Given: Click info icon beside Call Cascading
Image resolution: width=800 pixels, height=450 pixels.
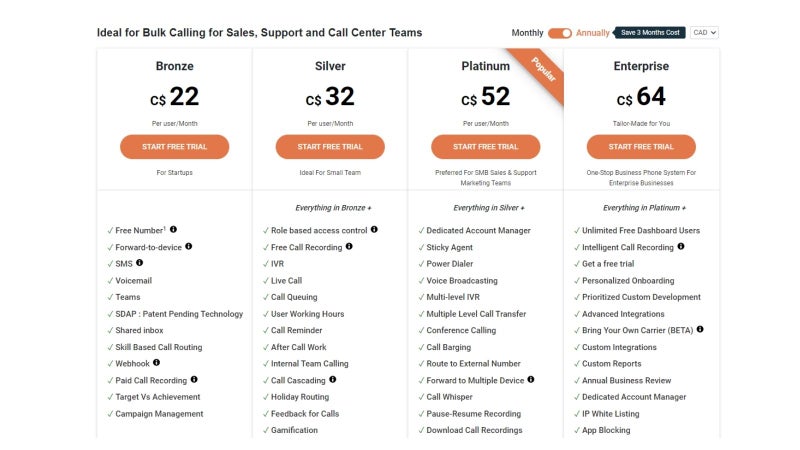Looking at the screenshot, I should click(x=333, y=380).
